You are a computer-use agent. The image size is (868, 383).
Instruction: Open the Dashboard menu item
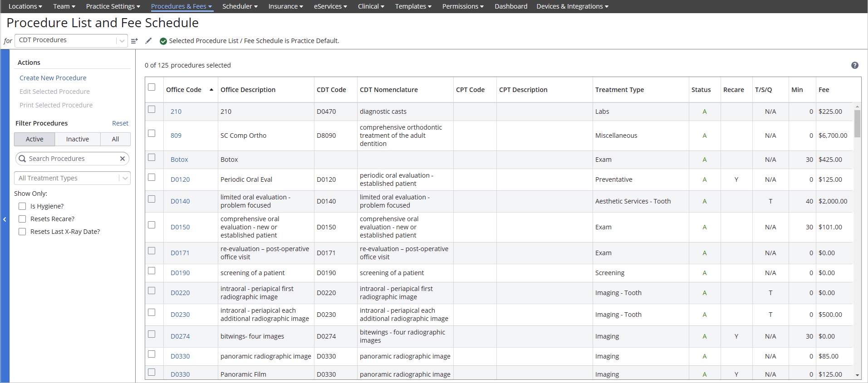click(510, 6)
